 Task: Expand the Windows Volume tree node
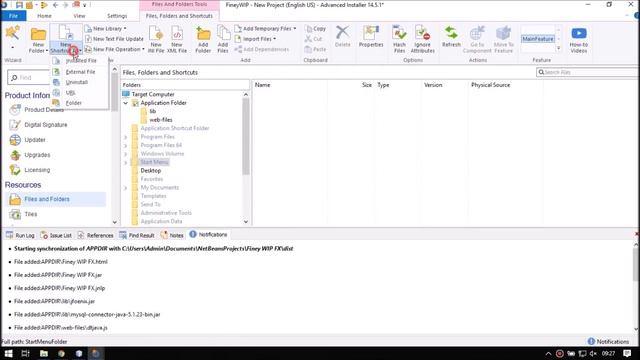126,154
